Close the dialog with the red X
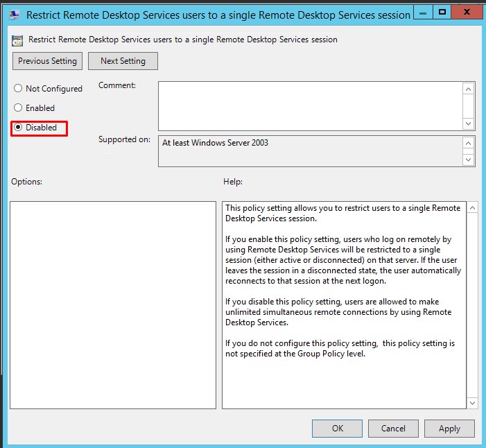Viewport: 486px width, 448px height. (467, 12)
